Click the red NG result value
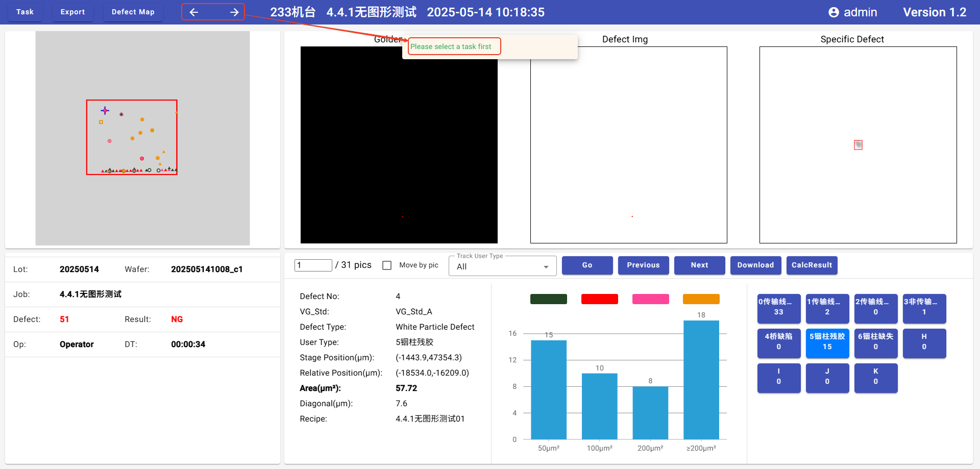980x469 pixels. 177,319
